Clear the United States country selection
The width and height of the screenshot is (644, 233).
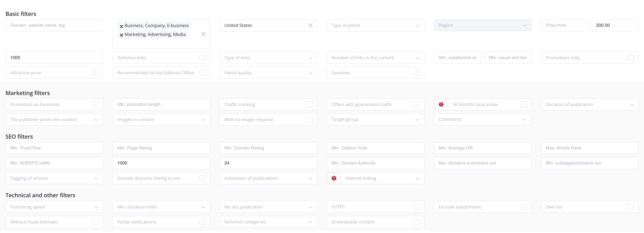pos(310,26)
